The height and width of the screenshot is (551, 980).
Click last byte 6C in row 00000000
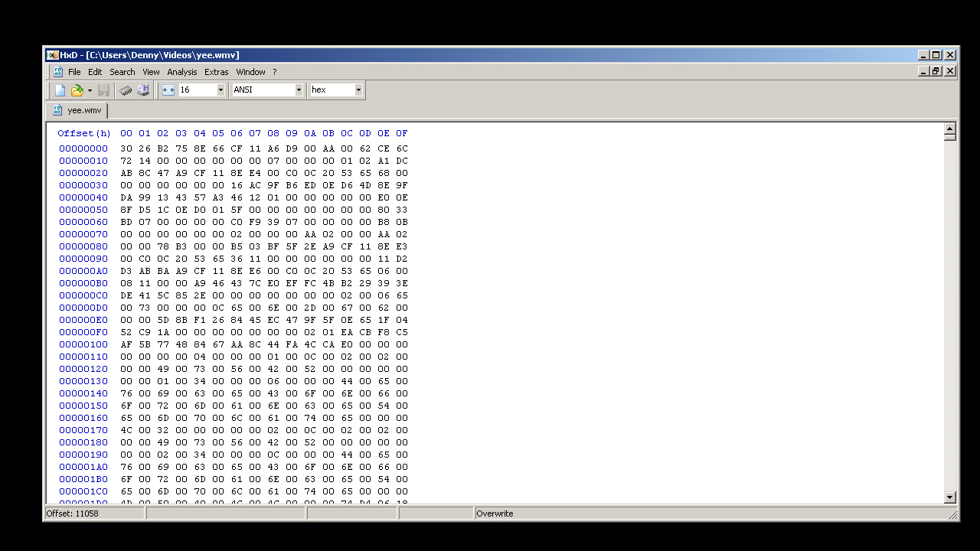402,148
